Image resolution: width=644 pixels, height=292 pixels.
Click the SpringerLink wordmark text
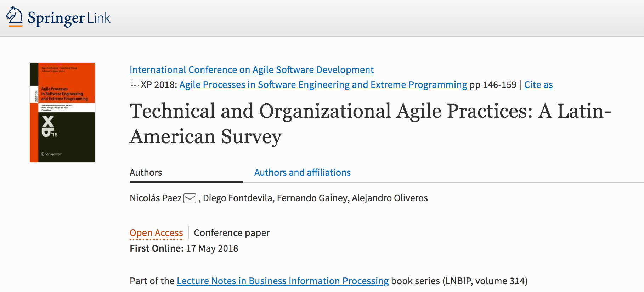pyautogui.click(x=69, y=18)
